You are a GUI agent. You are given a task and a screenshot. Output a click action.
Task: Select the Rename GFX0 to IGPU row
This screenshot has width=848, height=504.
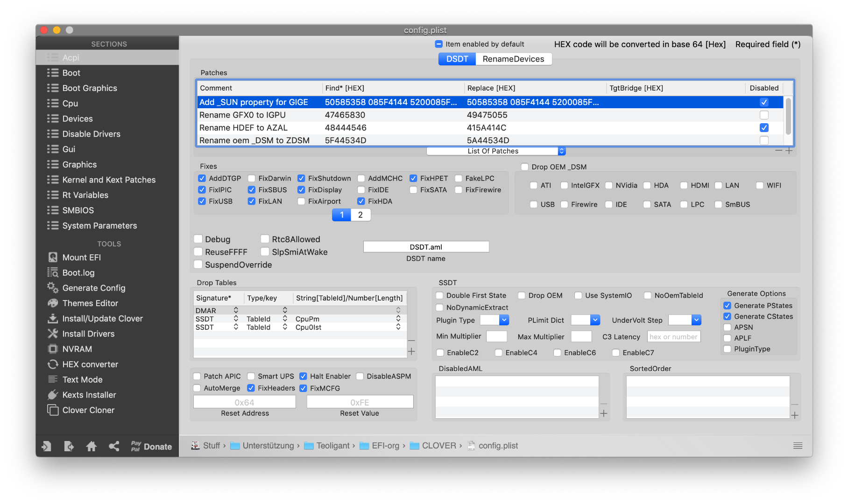(490, 115)
